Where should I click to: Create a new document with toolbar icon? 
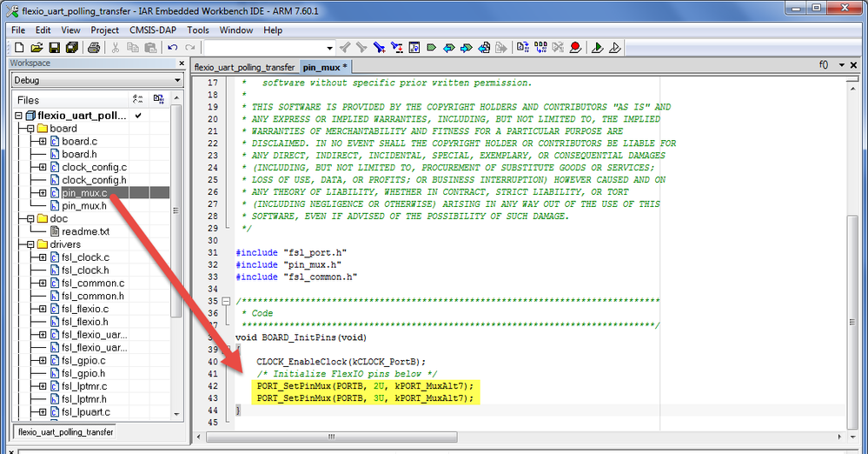pyautogui.click(x=19, y=48)
